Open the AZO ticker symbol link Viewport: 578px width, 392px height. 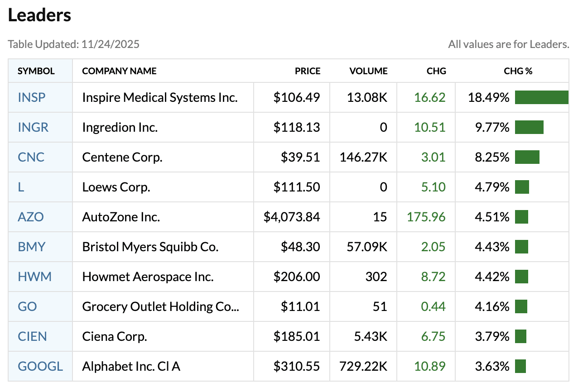pyautogui.click(x=29, y=217)
